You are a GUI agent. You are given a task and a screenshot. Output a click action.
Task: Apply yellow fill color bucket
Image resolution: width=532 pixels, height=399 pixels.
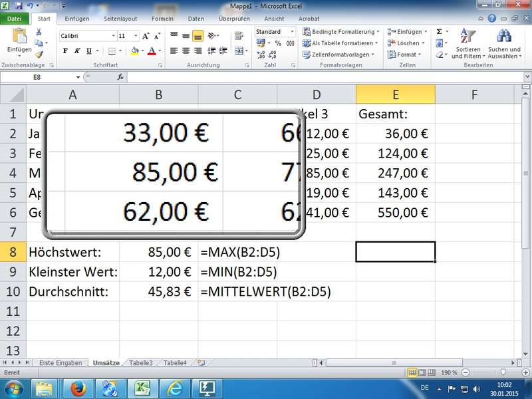[x=135, y=51]
